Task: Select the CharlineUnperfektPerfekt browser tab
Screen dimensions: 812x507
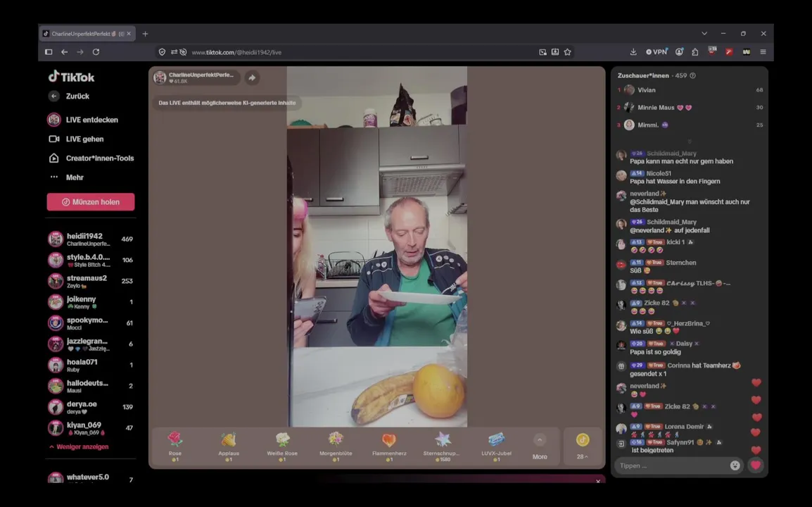Action: pyautogui.click(x=87, y=34)
